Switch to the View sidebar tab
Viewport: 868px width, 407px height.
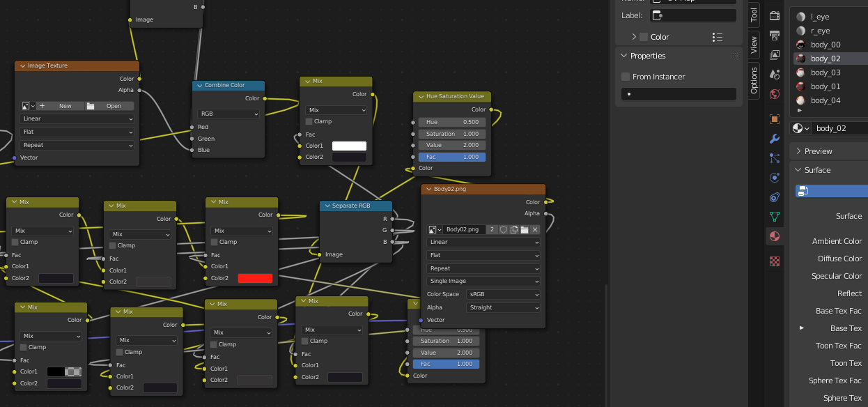tap(754, 45)
